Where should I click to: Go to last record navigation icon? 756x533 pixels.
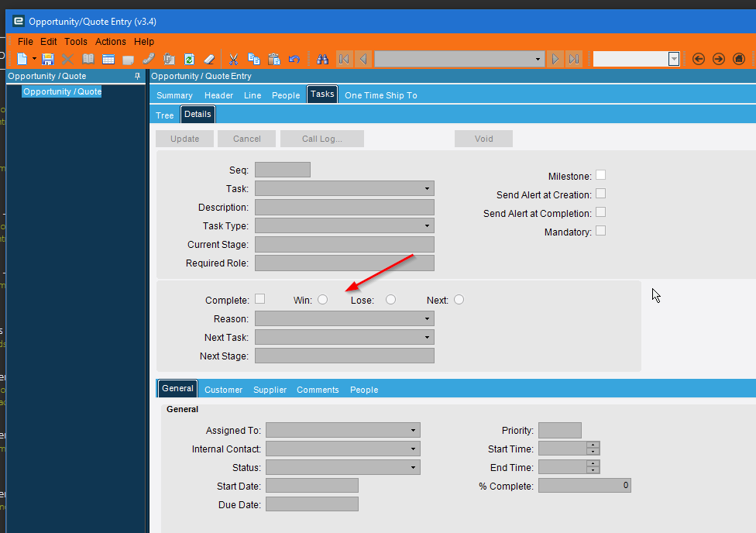(574, 59)
